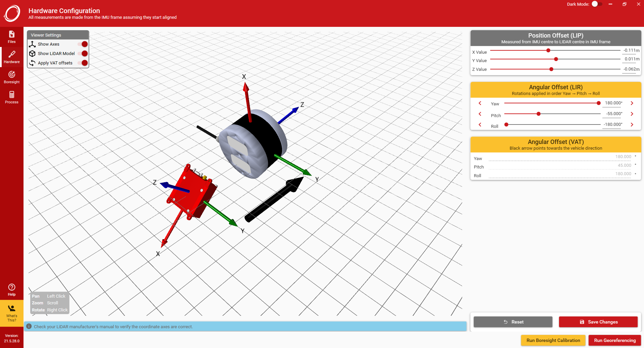Screen dimensions: 644x348
Task: Decrease Yaw with left chevron
Action: (x=480, y=103)
